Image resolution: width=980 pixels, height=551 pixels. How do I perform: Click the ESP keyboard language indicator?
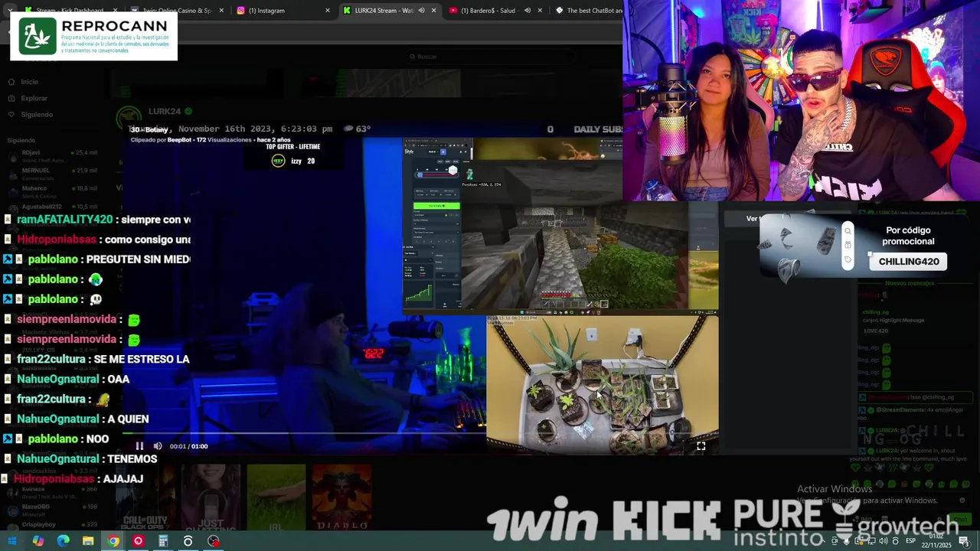tap(911, 541)
